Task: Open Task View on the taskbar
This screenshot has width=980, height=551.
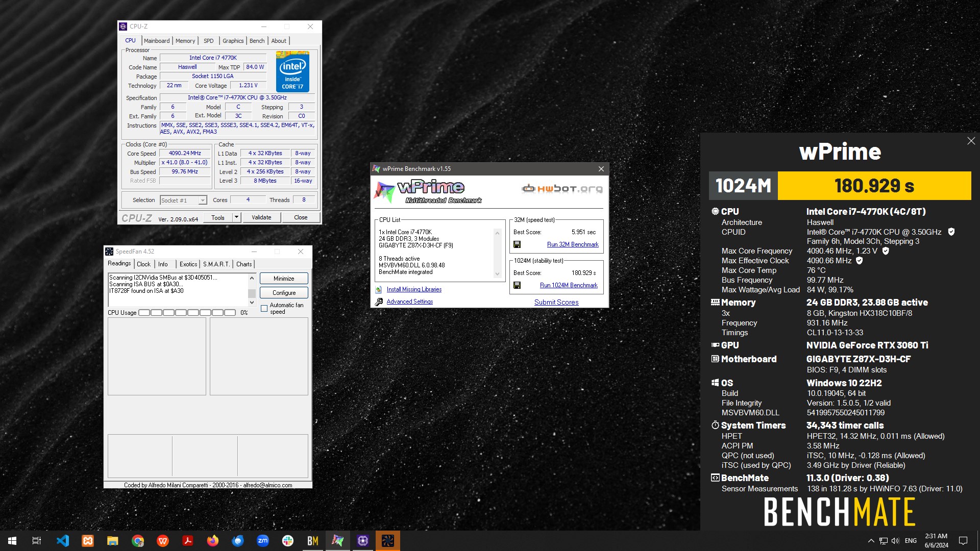Action: (x=37, y=541)
